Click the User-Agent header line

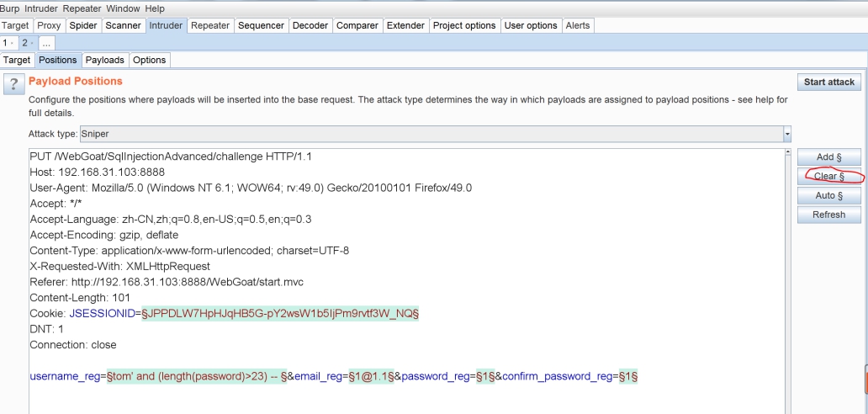click(x=251, y=188)
